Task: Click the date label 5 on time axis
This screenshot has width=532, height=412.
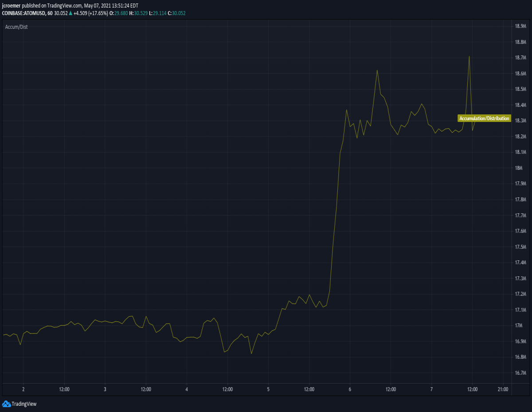Action: coord(268,389)
